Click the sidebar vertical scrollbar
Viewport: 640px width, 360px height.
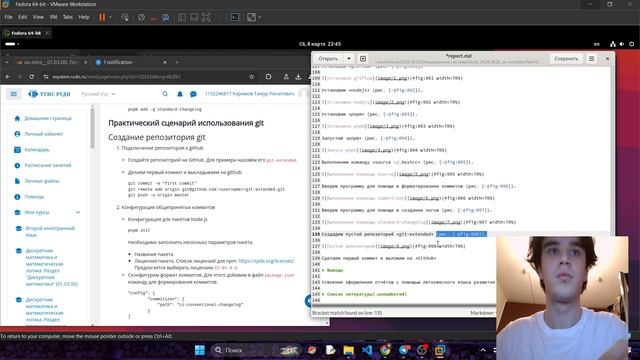[92, 129]
